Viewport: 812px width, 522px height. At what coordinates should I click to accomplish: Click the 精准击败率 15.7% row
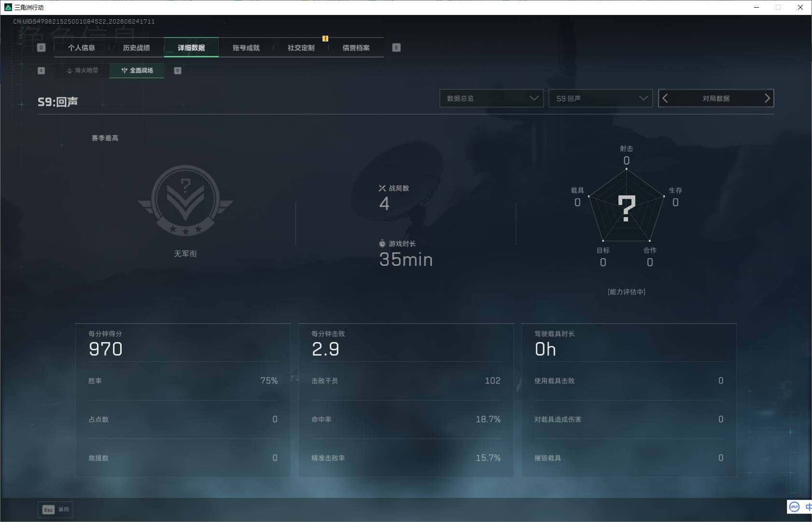click(406, 458)
